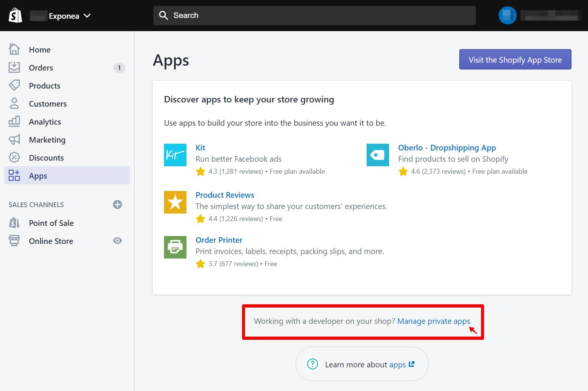
Task: View online store via the eye icon
Action: click(x=117, y=241)
